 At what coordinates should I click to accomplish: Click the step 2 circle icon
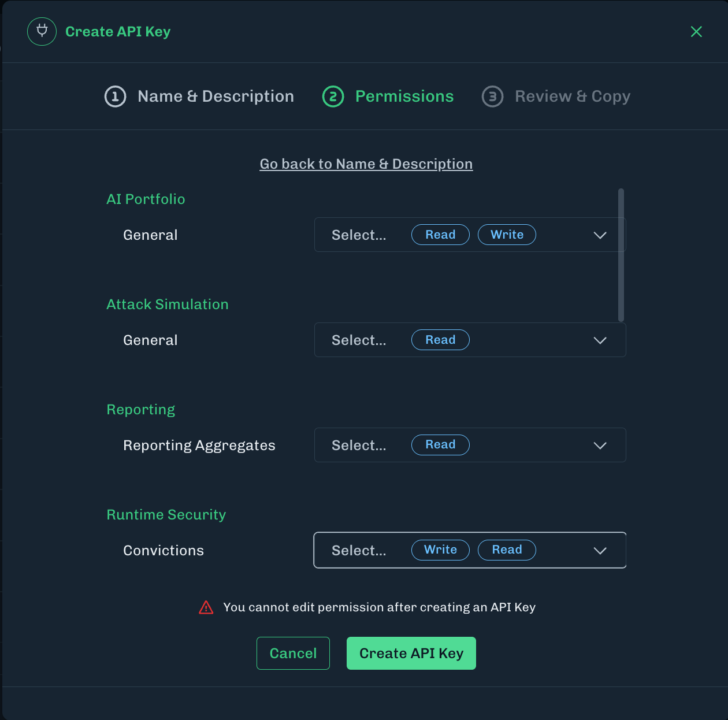(x=333, y=97)
